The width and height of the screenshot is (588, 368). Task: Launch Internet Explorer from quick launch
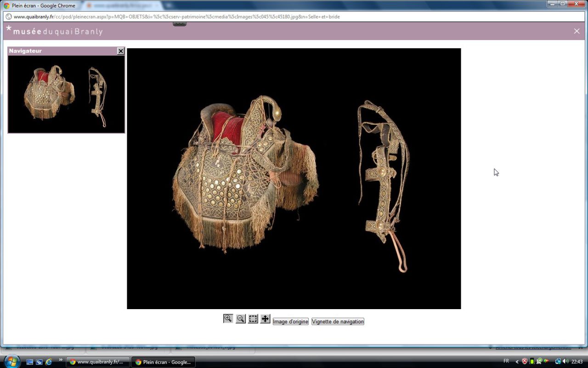point(49,362)
